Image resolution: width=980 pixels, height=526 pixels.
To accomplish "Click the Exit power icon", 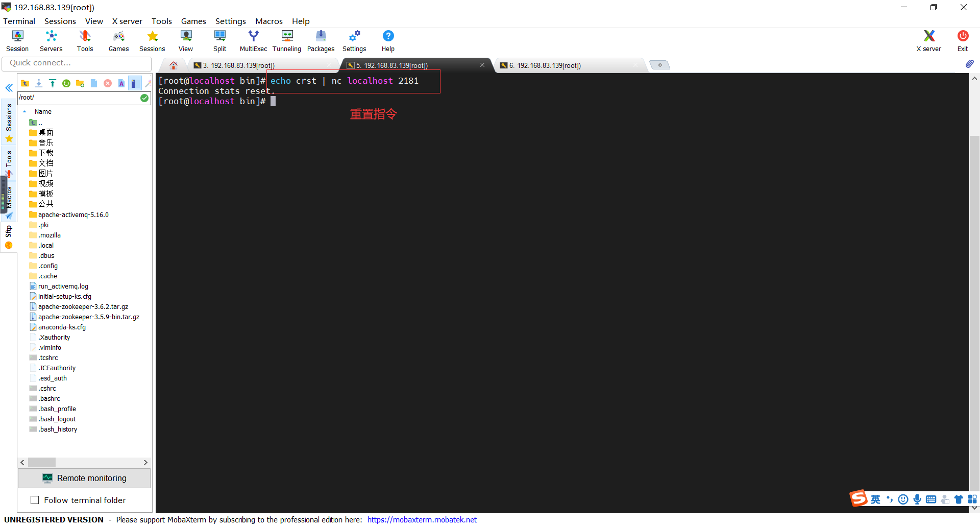I will (963, 41).
